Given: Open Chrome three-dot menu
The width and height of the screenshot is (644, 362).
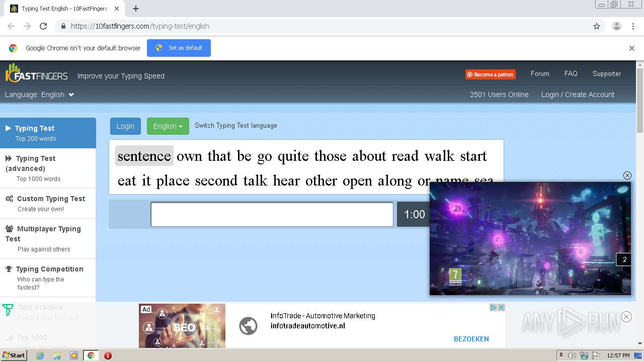Looking at the screenshot, I should 633,26.
